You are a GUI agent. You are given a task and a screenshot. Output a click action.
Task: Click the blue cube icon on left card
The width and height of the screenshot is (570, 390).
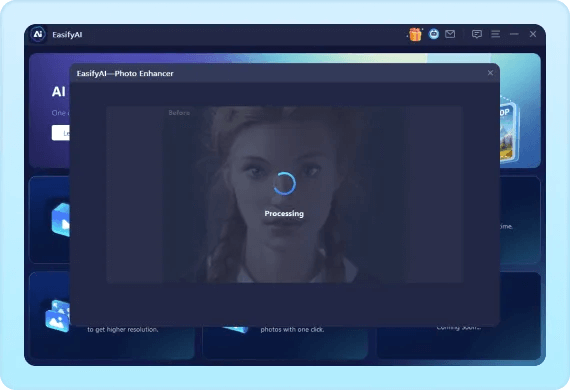coord(60,220)
